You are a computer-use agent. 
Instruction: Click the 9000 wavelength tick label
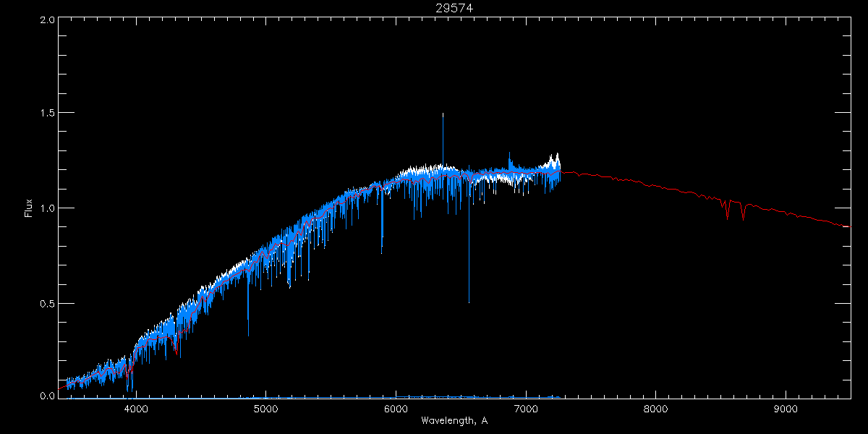tap(786, 409)
